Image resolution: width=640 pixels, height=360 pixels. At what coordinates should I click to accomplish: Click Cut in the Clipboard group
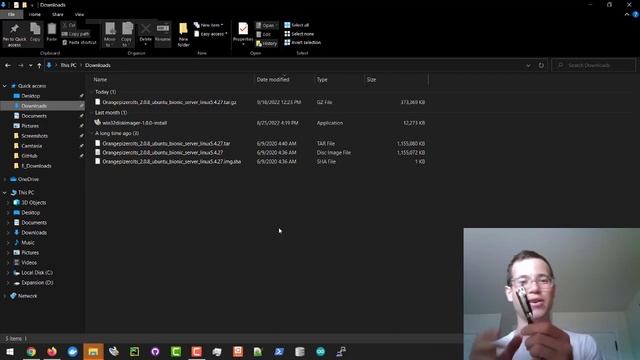coord(69,25)
